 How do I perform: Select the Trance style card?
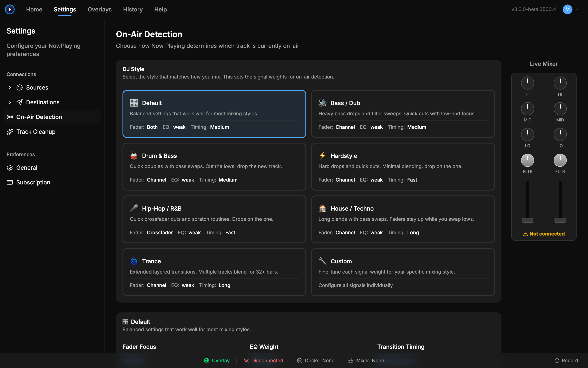click(x=214, y=272)
